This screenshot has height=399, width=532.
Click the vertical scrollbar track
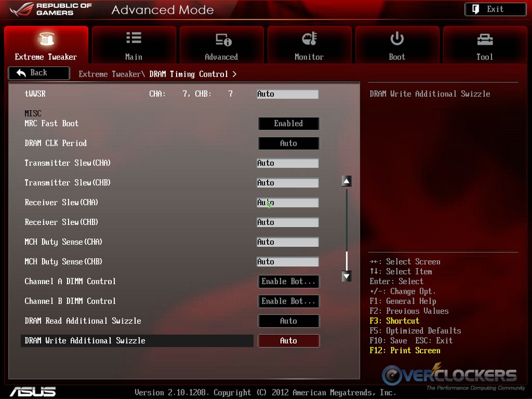click(x=347, y=223)
